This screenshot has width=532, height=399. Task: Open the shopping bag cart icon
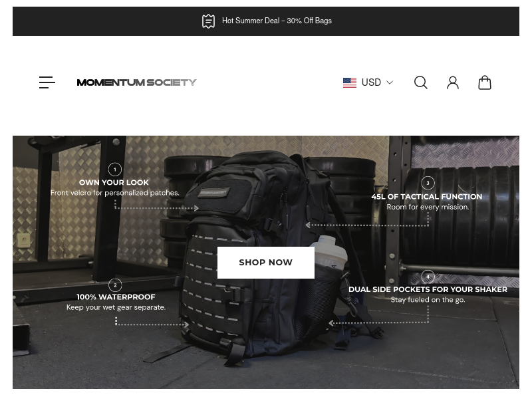click(485, 82)
